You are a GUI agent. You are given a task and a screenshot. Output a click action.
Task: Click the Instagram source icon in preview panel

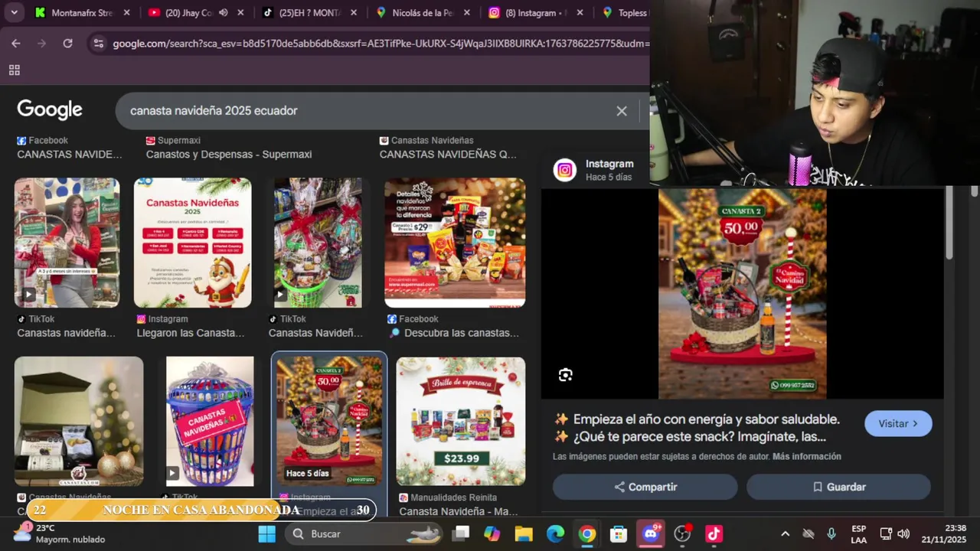coord(565,170)
